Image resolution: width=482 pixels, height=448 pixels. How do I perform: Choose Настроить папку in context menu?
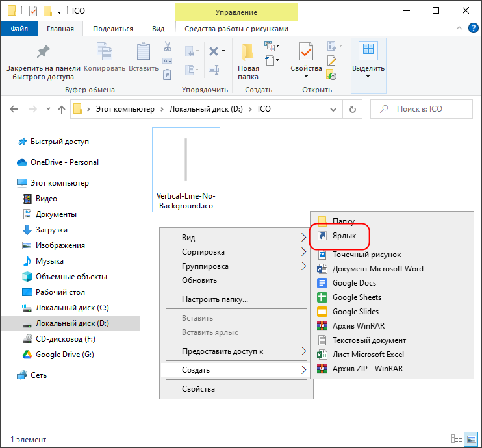[236, 299]
